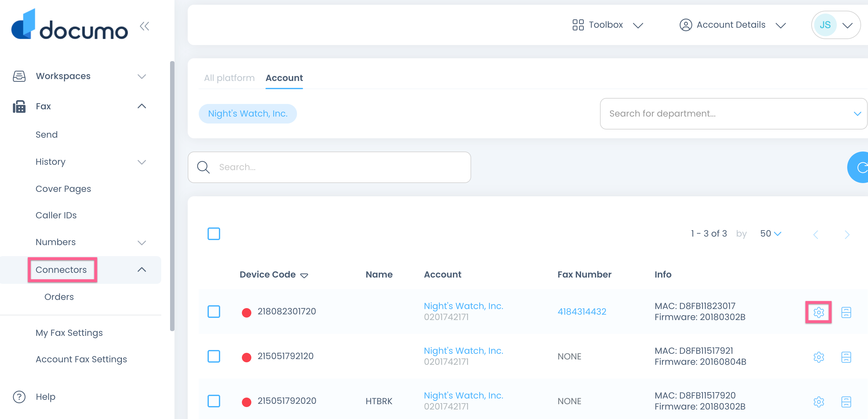Open the Account Details dropdown arrow
868x419 pixels.
pos(780,26)
